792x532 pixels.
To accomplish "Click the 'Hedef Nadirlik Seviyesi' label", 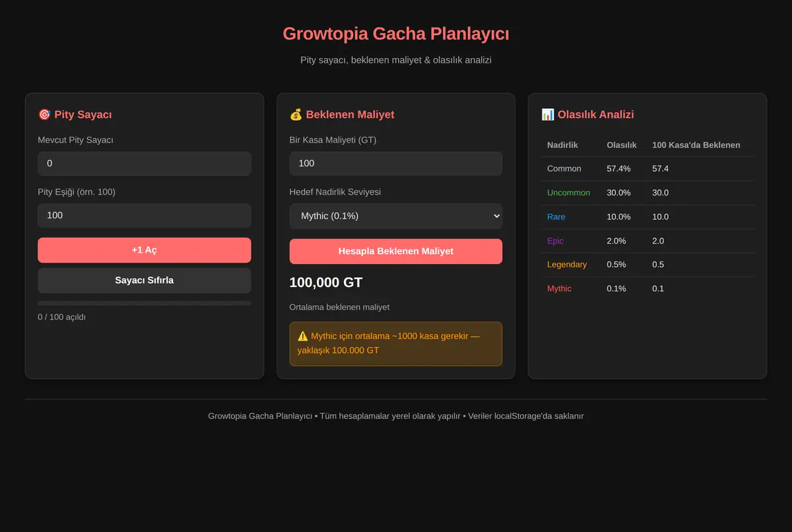I will 335,192.
